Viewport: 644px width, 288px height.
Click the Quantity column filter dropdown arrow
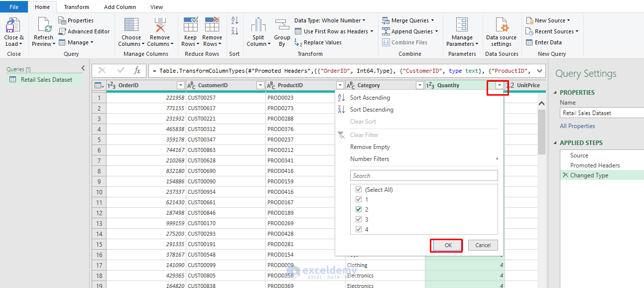[500, 86]
